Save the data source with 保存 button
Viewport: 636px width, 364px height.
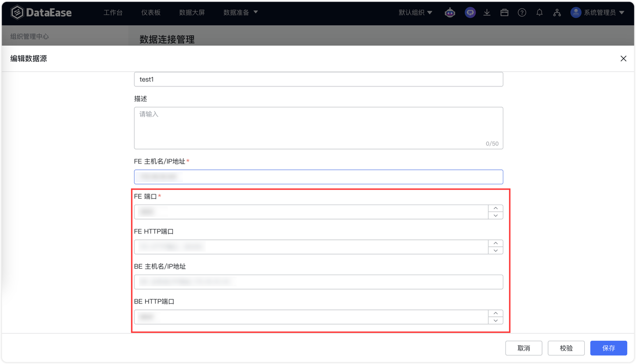(608, 348)
